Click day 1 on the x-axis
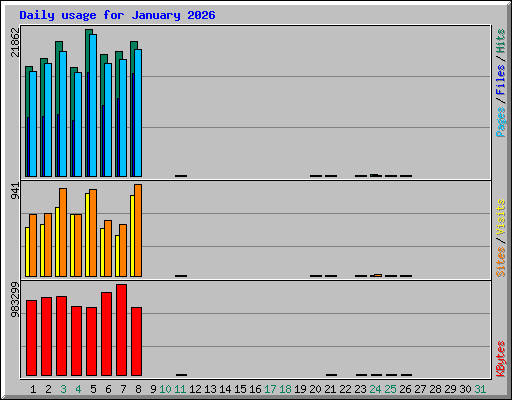 tap(33, 389)
